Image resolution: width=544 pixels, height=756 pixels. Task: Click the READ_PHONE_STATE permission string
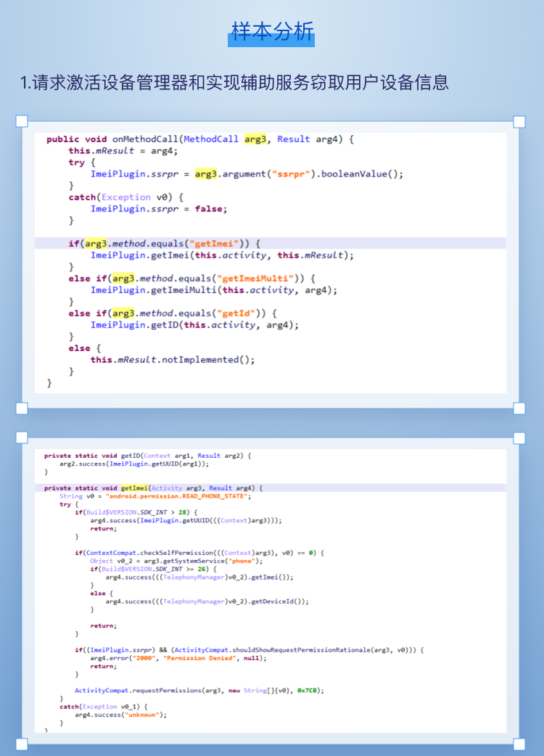178,496
